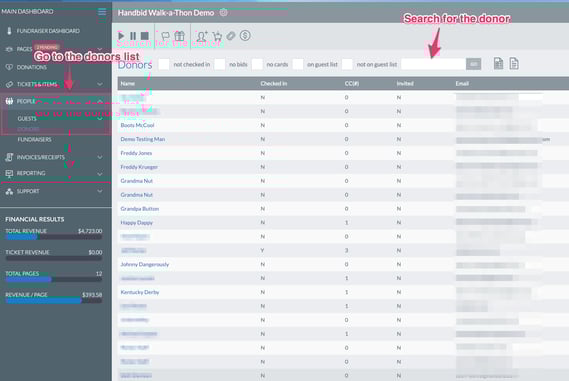Sort by the Checked In column header

tap(274, 83)
